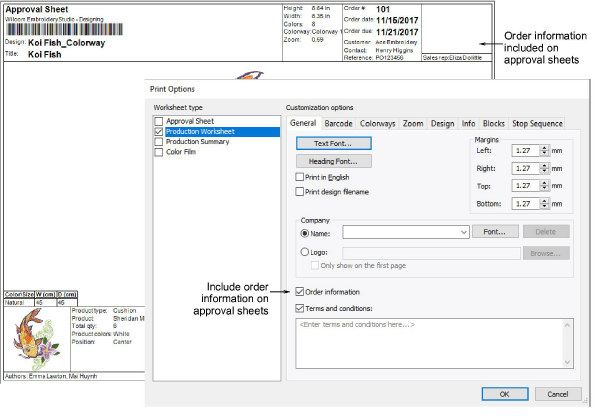Click the Text Font button
The image size is (600, 416).
(334, 144)
